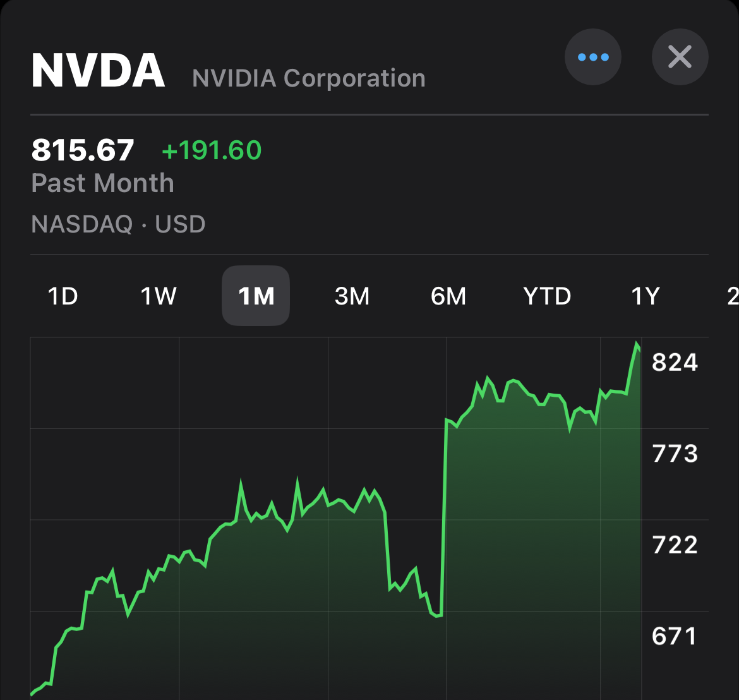Click the 815.67 current price
The image size is (739, 700).
tap(83, 150)
